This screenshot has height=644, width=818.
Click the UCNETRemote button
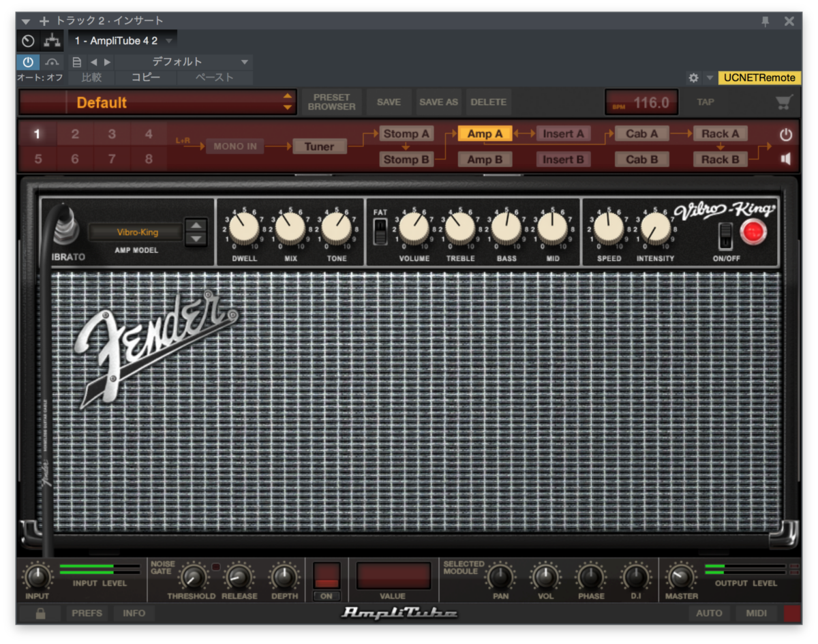759,78
